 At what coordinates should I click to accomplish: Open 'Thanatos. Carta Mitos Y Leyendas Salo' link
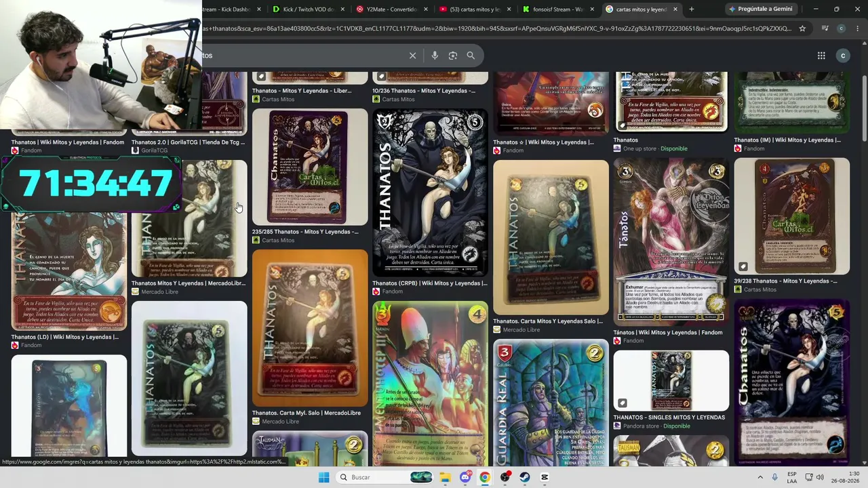pos(548,321)
